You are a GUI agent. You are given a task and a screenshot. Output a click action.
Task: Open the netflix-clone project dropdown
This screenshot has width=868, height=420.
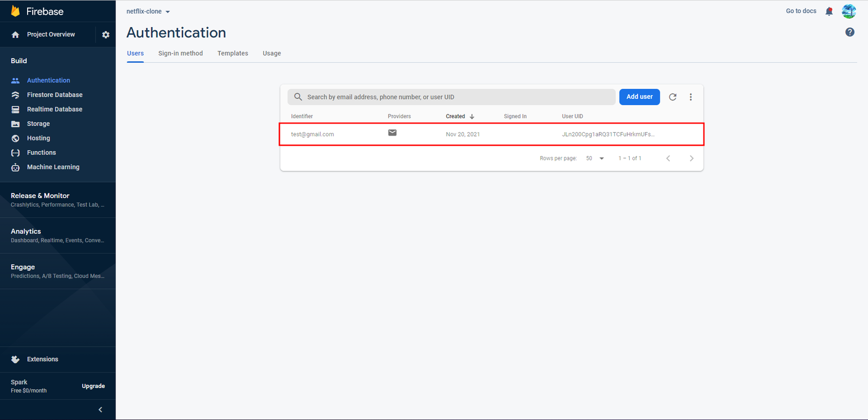148,11
